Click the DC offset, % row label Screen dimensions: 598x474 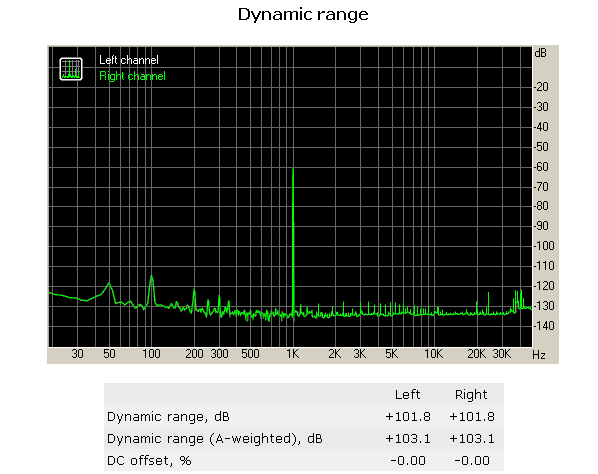149,461
